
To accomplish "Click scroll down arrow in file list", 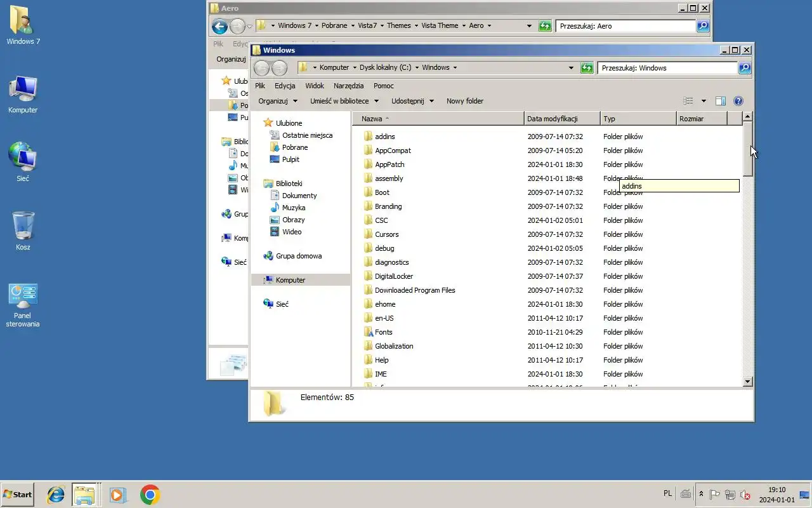I will [747, 382].
